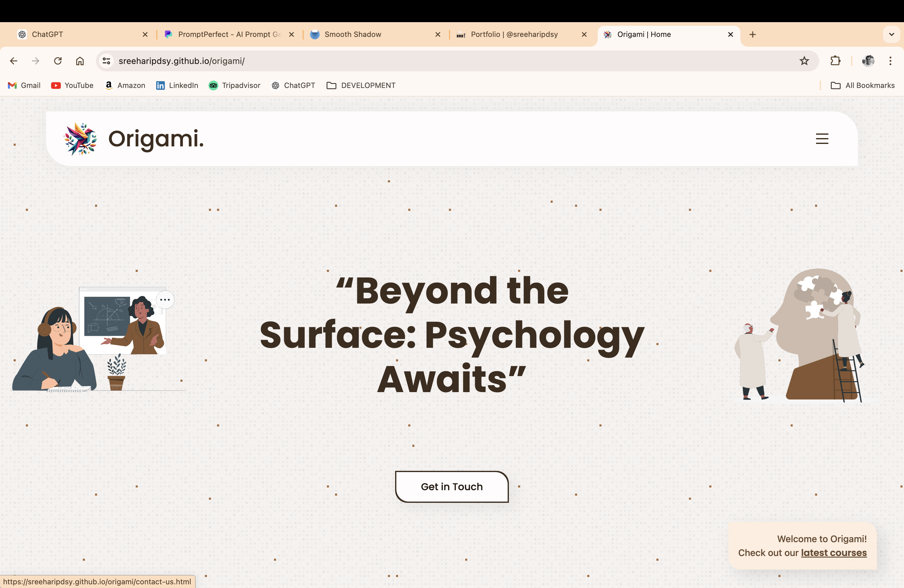This screenshot has width=904, height=588.
Task: Open the browser extensions puzzle icon
Action: (835, 61)
